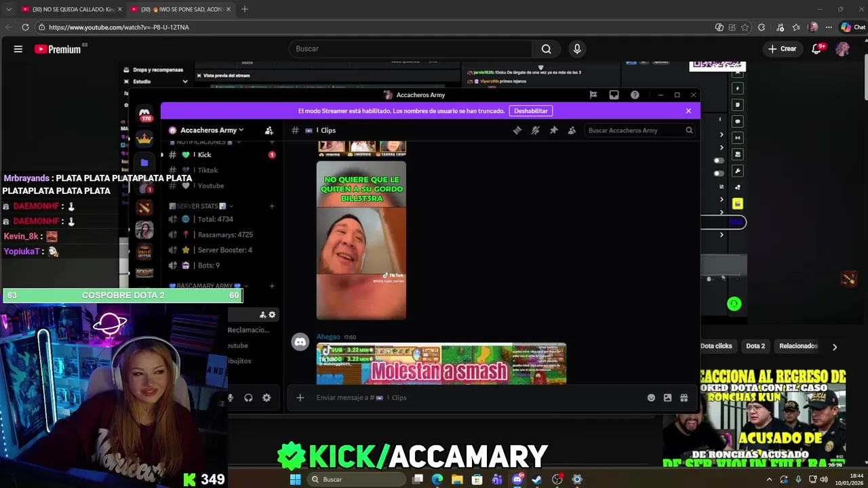Add channel to SERVER STATS with plus
868x488 pixels.
(x=272, y=206)
